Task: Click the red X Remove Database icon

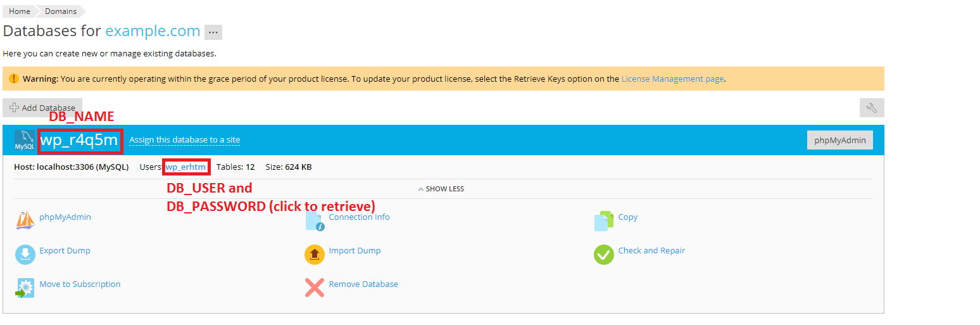Action: pos(315,288)
